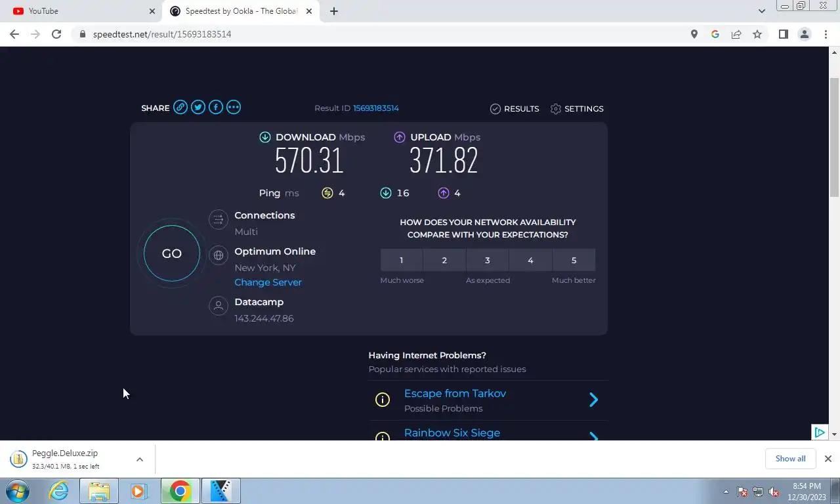
Task: Click the info icon beside Escape from Tarkov
Action: [x=383, y=400]
